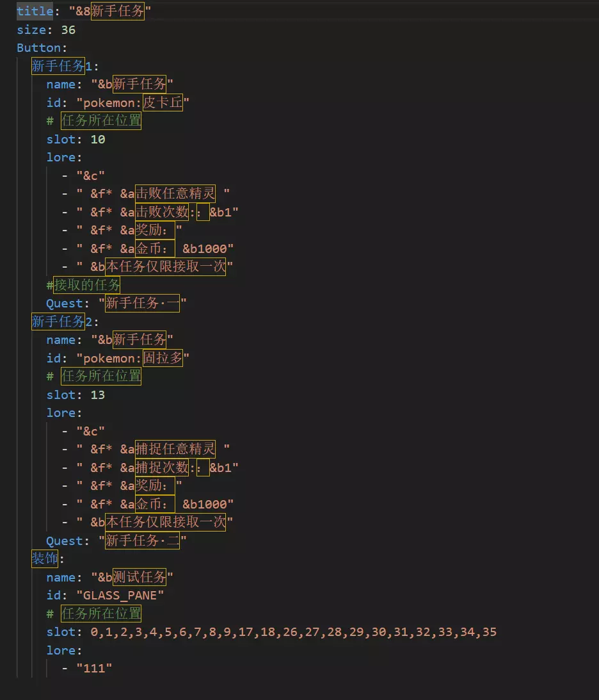Click the "新手任务2:" section key

(x=65, y=322)
